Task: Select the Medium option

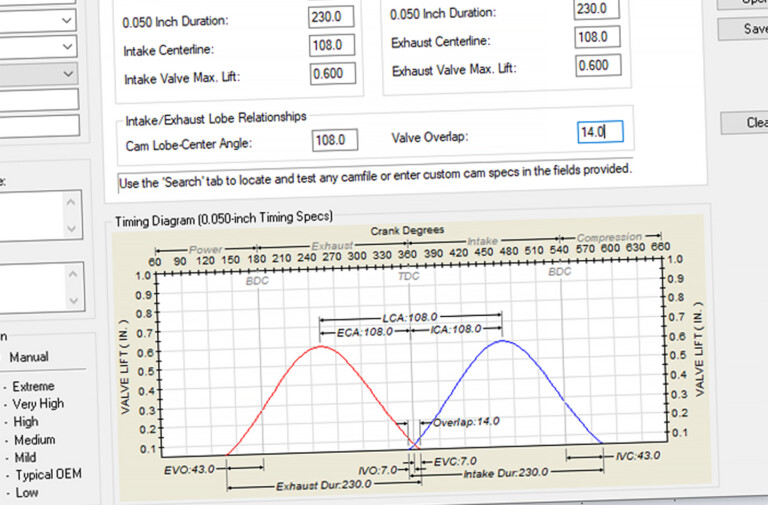Action: [34, 439]
